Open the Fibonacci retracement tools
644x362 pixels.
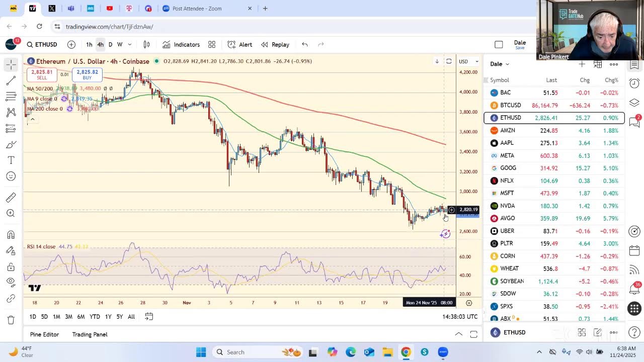[11, 97]
